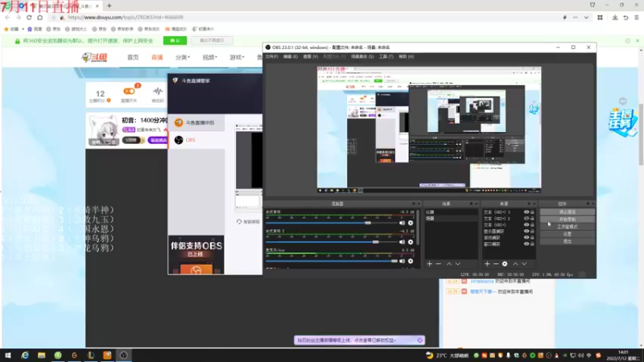Lock the 文本 (GDI+) 3 source
Viewport: 644px width, 362px height.
point(532,212)
